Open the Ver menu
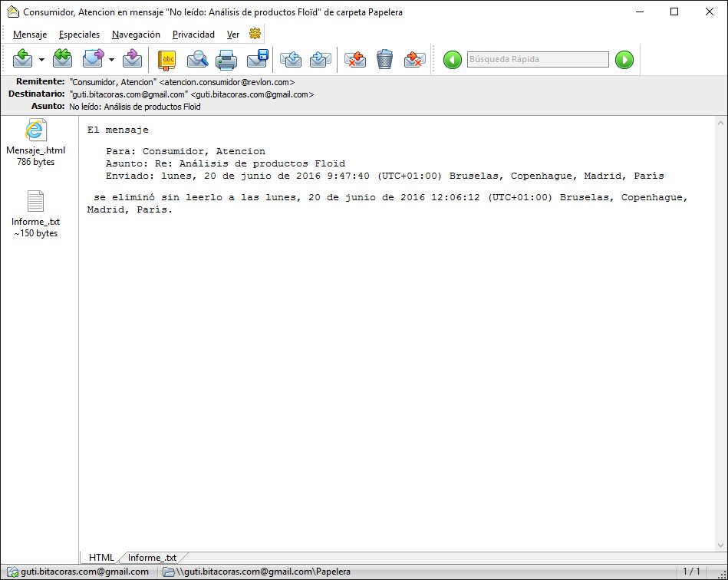Screen dimensions: 728x580 (x=233, y=35)
